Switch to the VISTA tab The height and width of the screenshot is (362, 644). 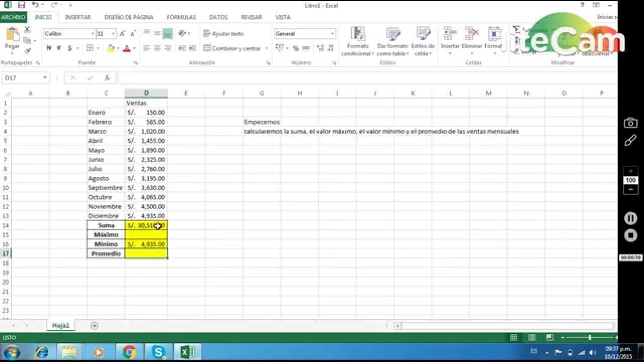283,17
